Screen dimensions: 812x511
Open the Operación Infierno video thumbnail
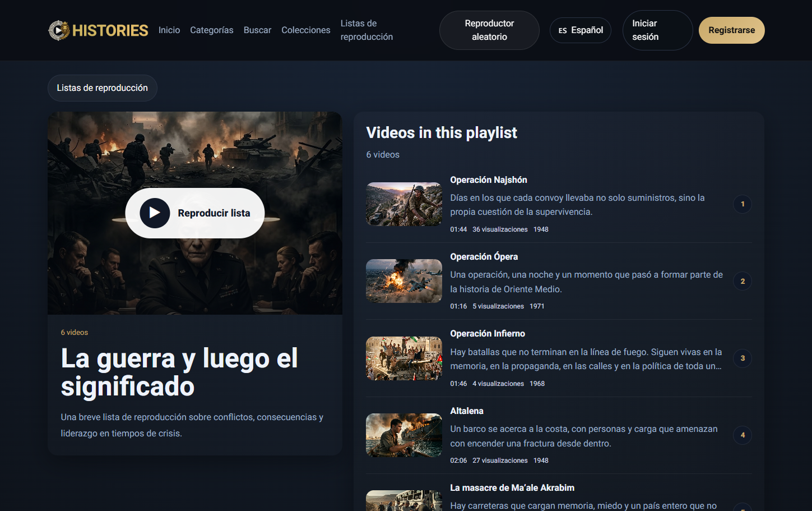pos(404,358)
